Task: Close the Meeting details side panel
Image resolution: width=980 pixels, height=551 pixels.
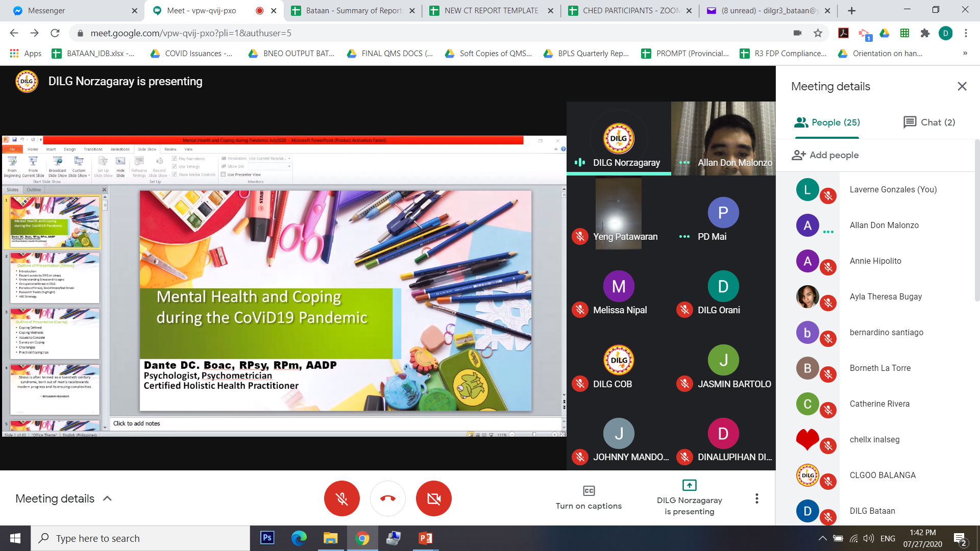Action: 962,86
